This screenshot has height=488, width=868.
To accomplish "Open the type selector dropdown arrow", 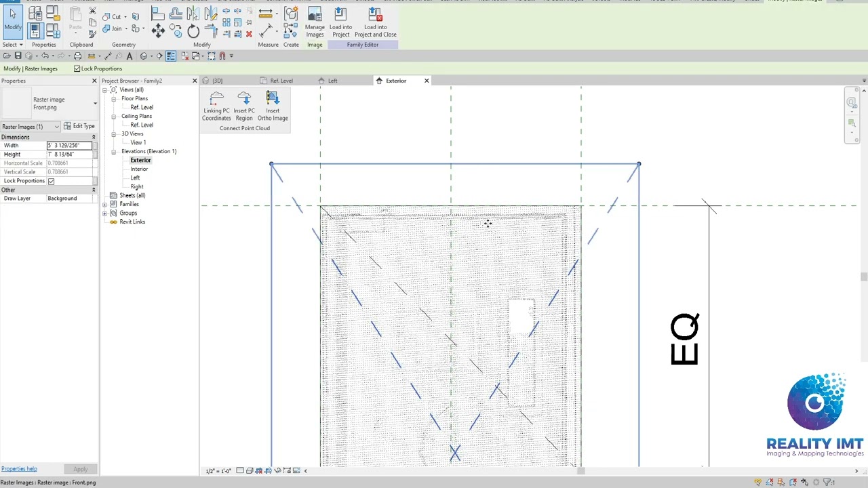I will point(95,104).
